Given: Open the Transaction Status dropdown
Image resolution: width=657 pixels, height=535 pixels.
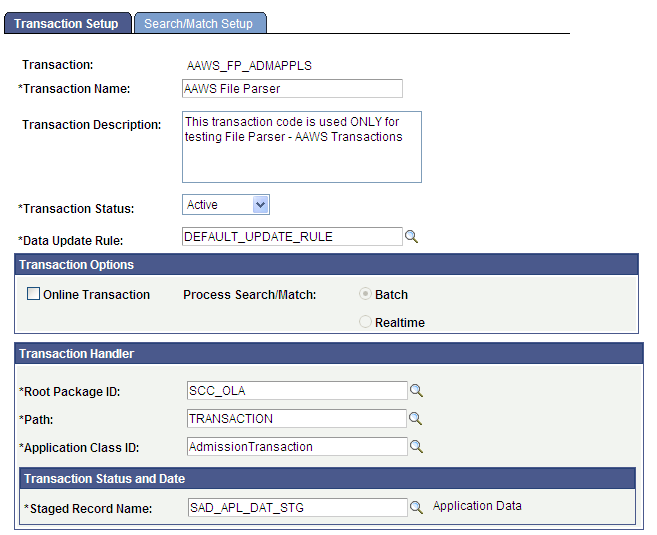Looking at the screenshot, I should pyautogui.click(x=226, y=204).
